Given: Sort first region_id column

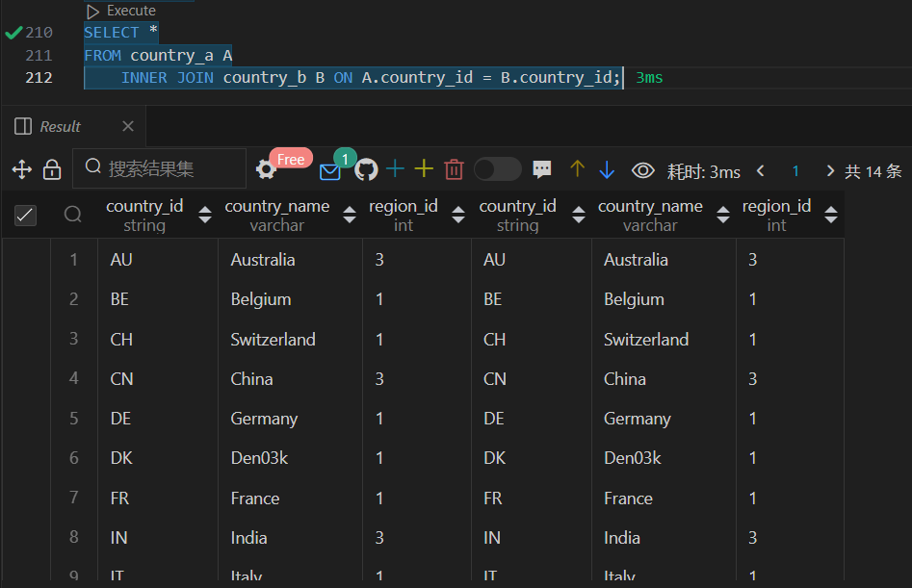Looking at the screenshot, I should pos(458,215).
